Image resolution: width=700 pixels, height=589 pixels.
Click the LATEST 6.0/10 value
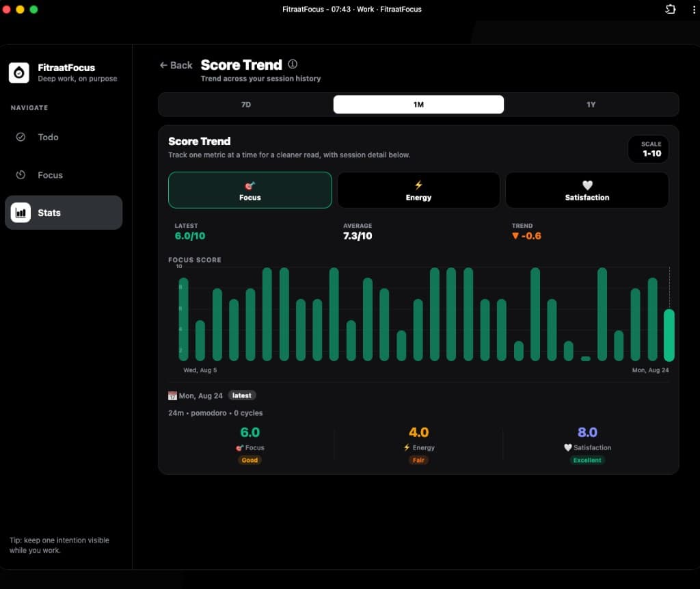[x=190, y=236]
